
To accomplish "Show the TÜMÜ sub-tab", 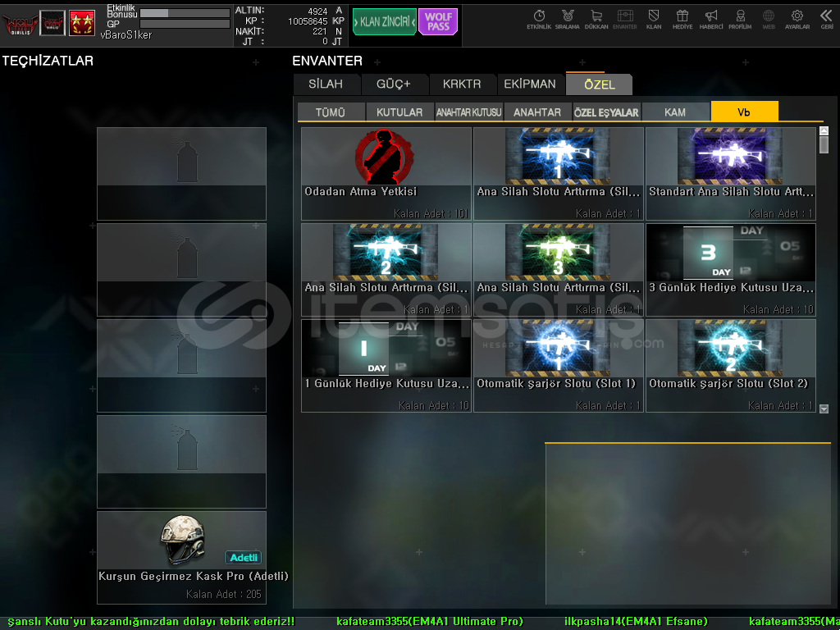I will (331, 112).
